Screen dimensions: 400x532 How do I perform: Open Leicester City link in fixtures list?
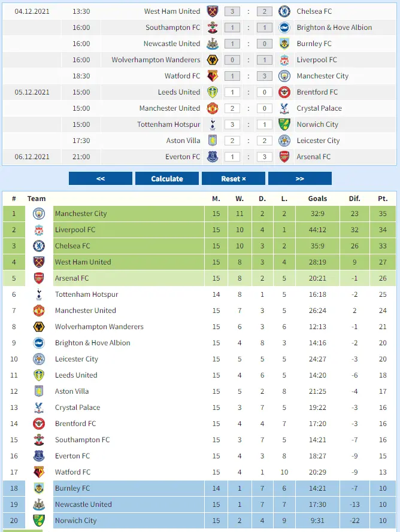tap(318, 141)
